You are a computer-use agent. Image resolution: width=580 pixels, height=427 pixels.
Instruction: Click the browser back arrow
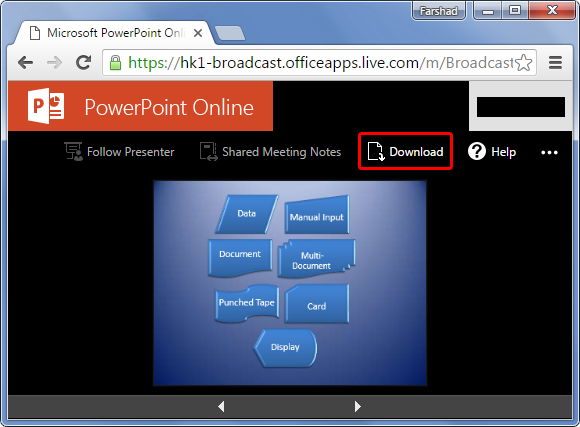[26, 63]
